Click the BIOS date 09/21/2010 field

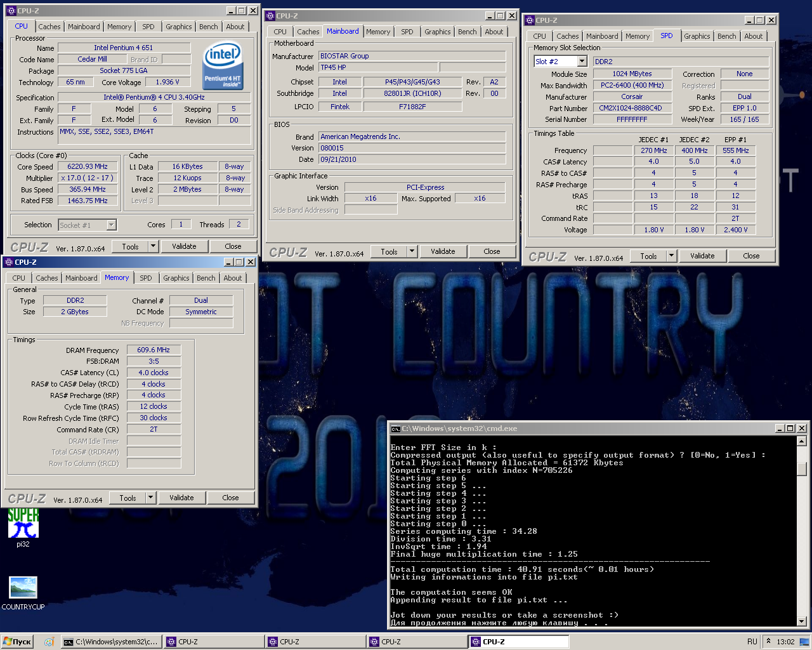click(x=412, y=159)
